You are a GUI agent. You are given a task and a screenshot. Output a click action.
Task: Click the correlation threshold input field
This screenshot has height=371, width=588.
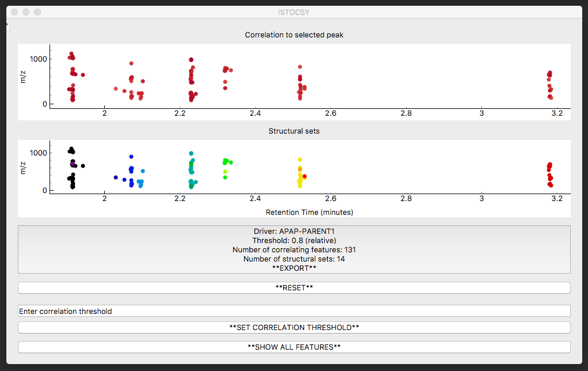point(294,311)
